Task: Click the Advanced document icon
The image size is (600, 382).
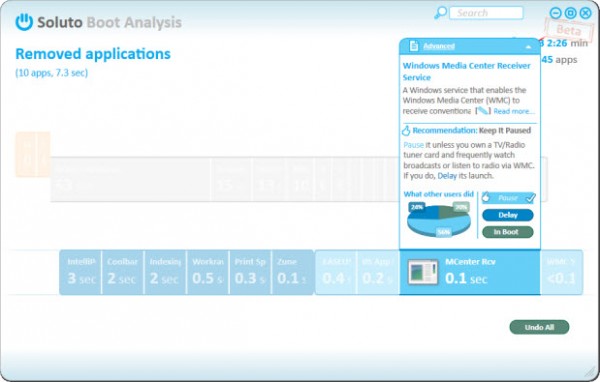Action: pos(414,46)
